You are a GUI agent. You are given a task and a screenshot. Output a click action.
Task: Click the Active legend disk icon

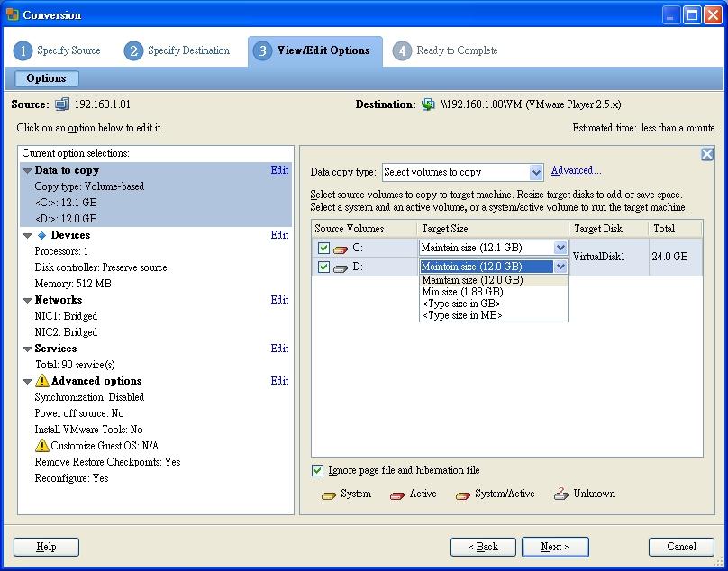coord(397,495)
